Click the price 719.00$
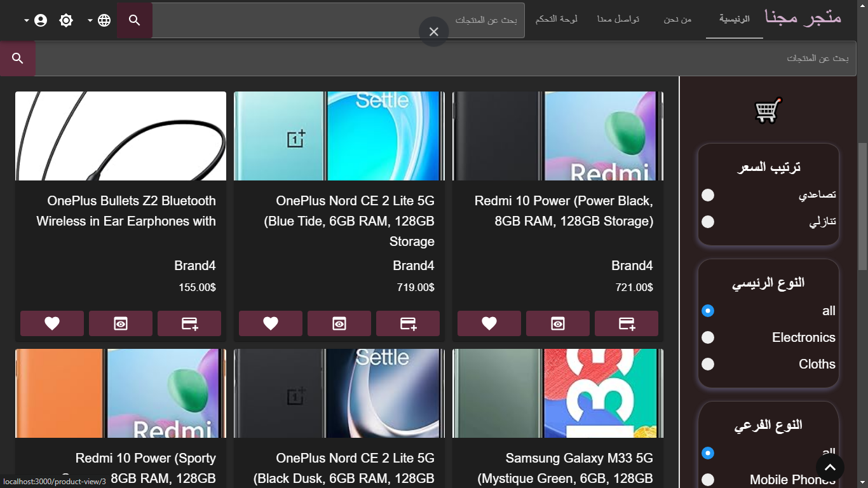Viewport: 868px width, 488px height. pyautogui.click(x=416, y=287)
